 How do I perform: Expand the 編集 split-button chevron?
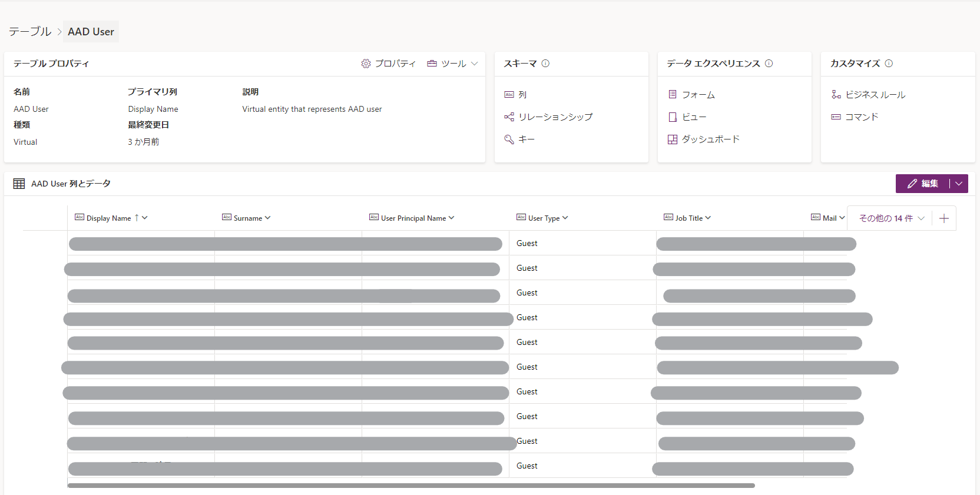pos(959,184)
